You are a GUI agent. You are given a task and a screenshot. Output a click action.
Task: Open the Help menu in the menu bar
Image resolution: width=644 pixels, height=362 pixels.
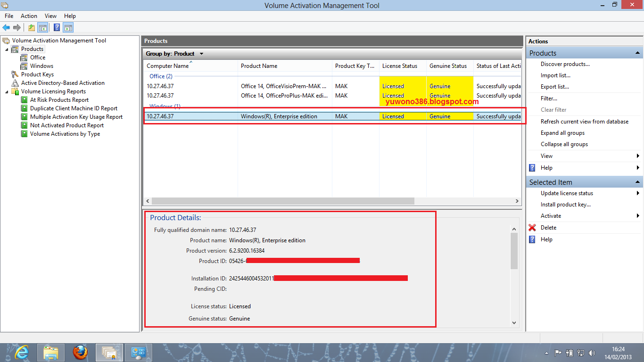[70, 16]
